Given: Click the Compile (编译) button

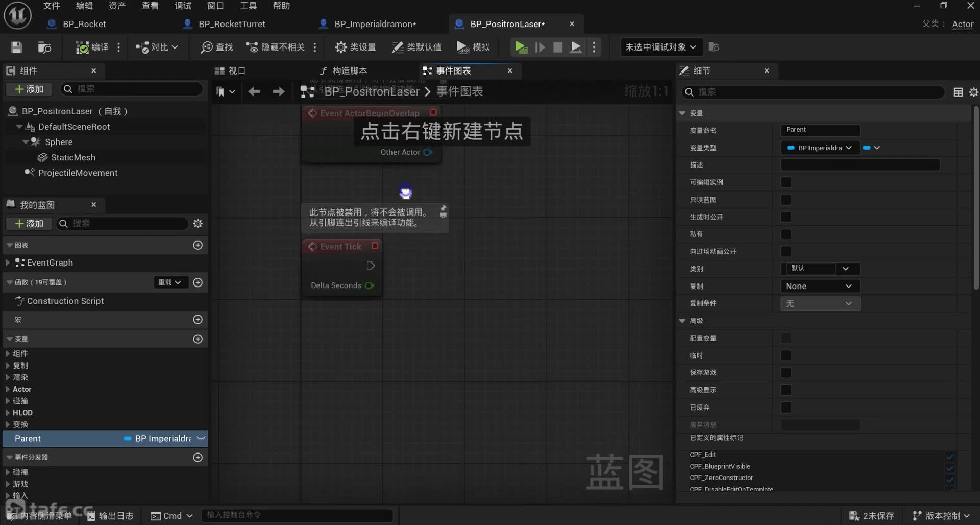Looking at the screenshot, I should click(92, 47).
